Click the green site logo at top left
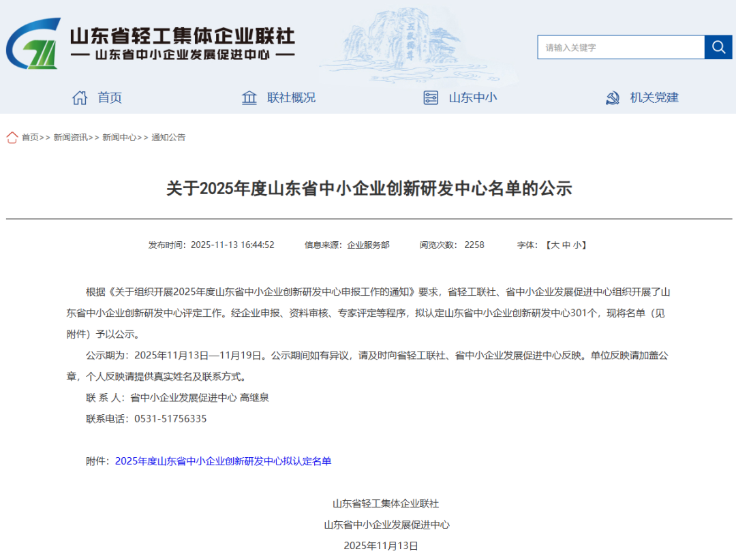This screenshot has width=736, height=560. coord(33,44)
